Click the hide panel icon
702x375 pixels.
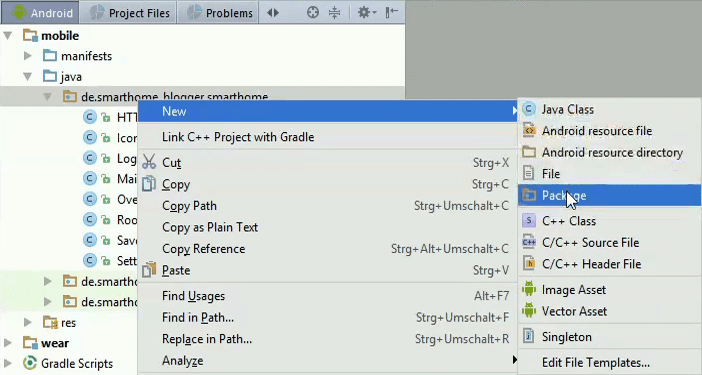pos(391,13)
